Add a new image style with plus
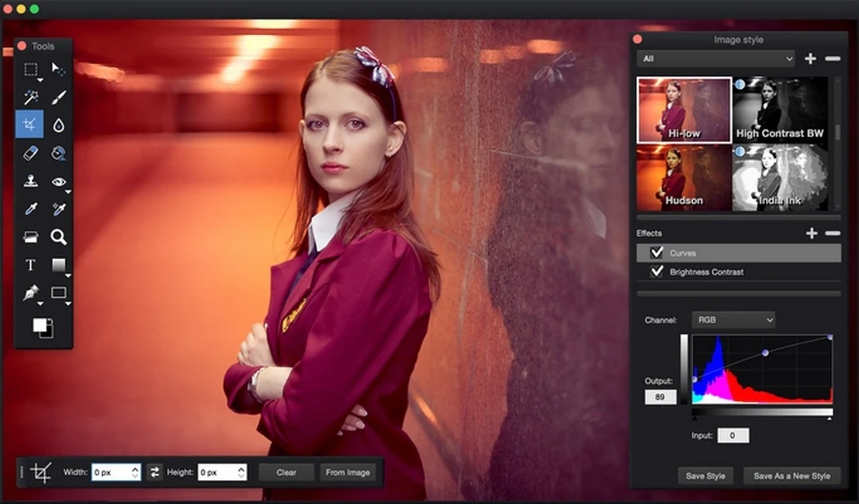 point(810,59)
